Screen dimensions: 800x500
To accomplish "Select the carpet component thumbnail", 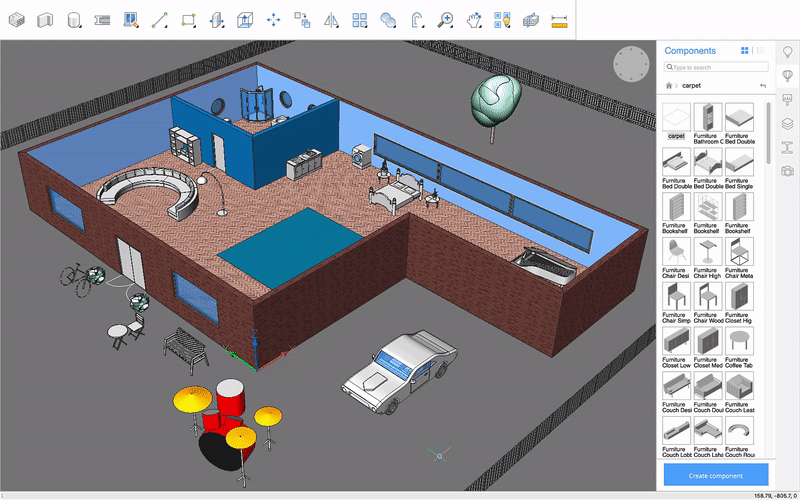I will coord(677,117).
